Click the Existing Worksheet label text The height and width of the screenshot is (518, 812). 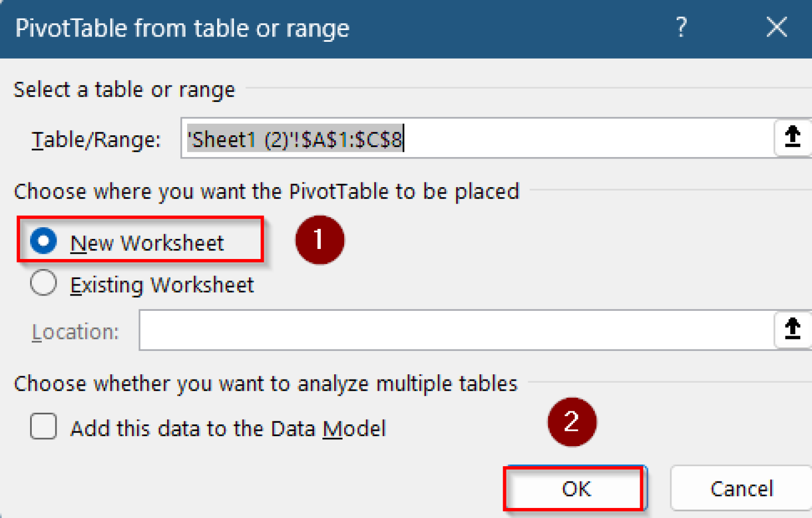pyautogui.click(x=162, y=285)
